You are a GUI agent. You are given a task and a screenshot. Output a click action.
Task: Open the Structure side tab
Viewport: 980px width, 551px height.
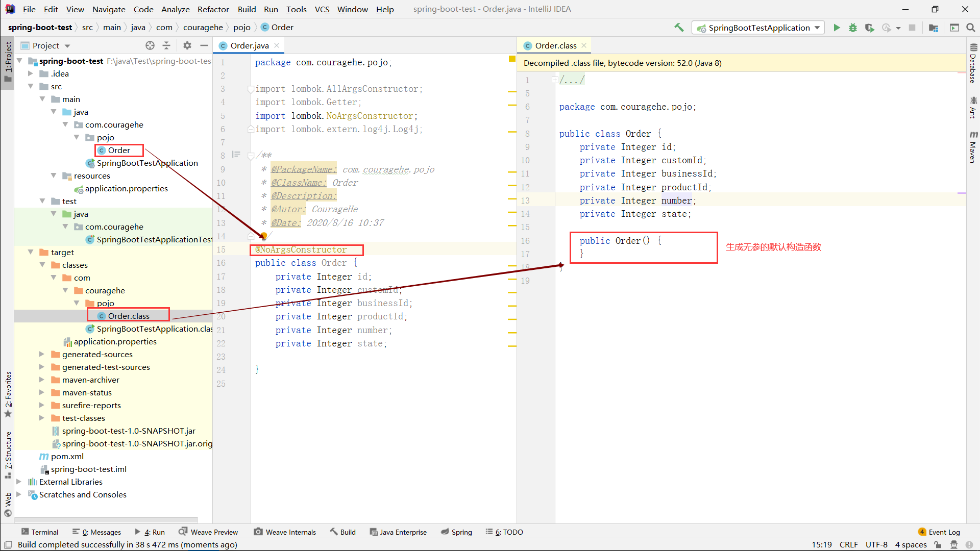pos(8,455)
